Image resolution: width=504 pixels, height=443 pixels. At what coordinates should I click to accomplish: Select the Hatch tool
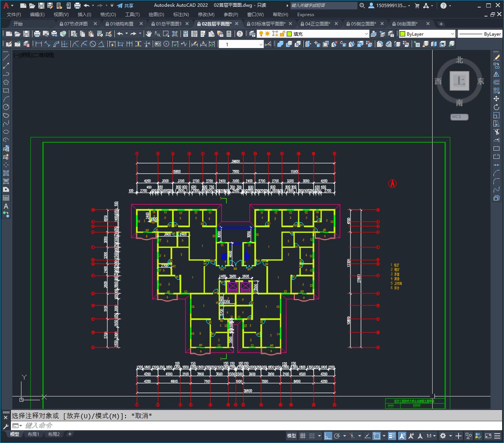point(6,173)
